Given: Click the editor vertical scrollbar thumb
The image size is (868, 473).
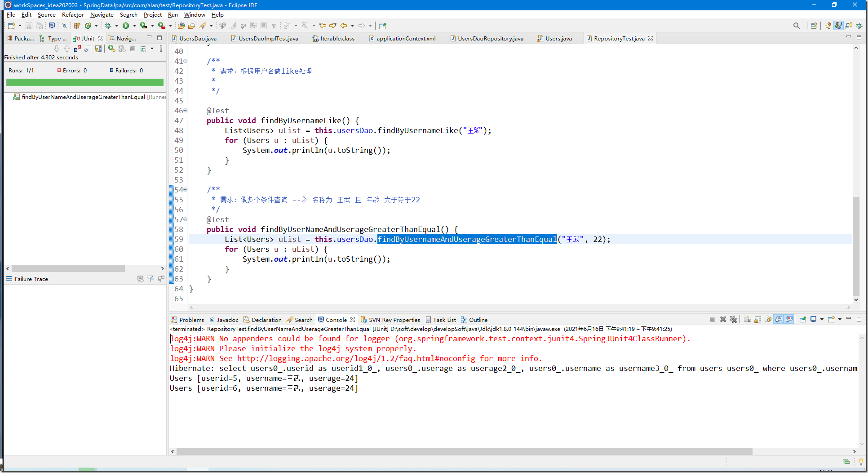Looking at the screenshot, I should click(x=856, y=246).
